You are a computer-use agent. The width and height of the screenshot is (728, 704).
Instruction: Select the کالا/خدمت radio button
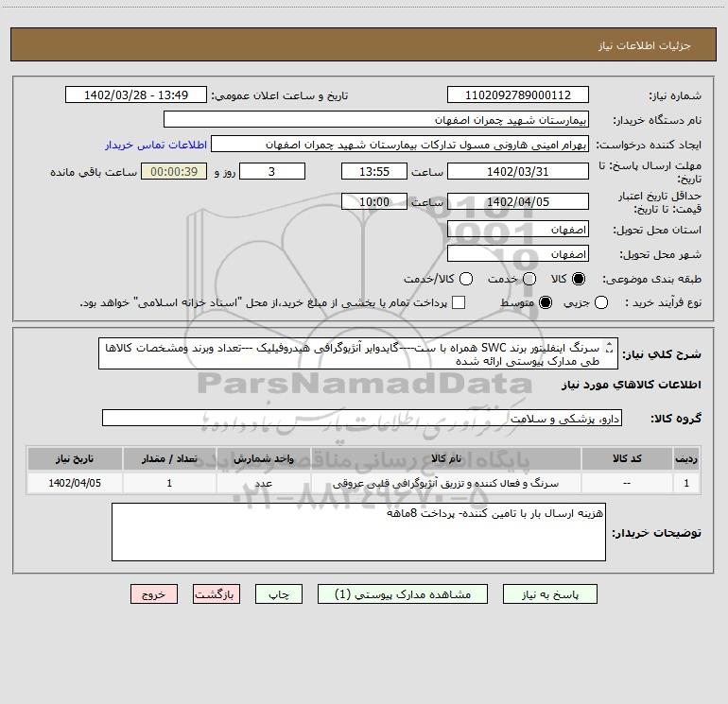pos(466,279)
